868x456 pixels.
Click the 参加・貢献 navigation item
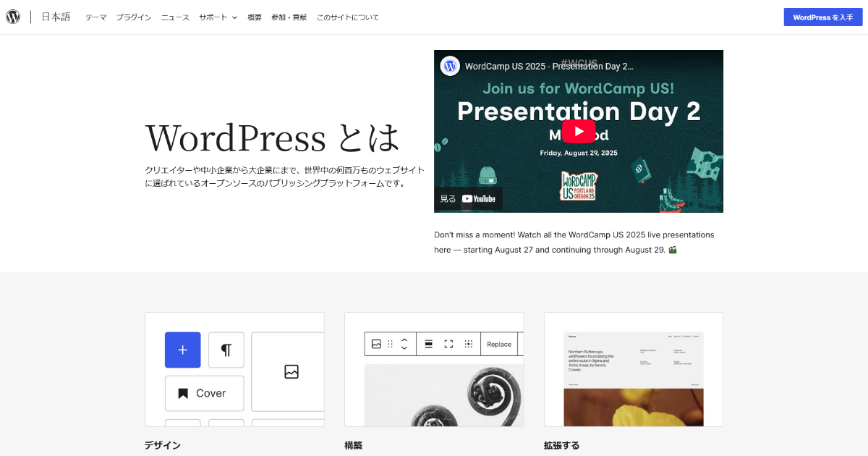(289, 17)
